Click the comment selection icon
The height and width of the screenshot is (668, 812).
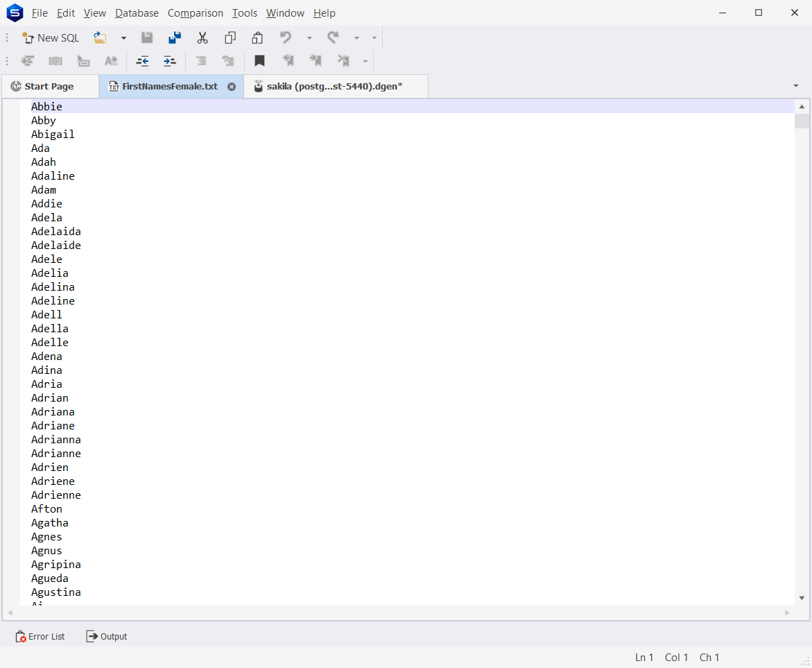[201, 60]
